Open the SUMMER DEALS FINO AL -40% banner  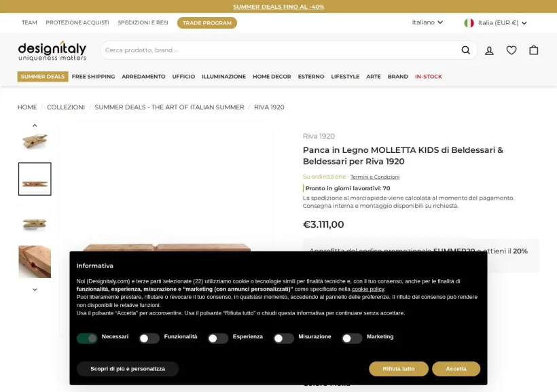pyautogui.click(x=278, y=7)
